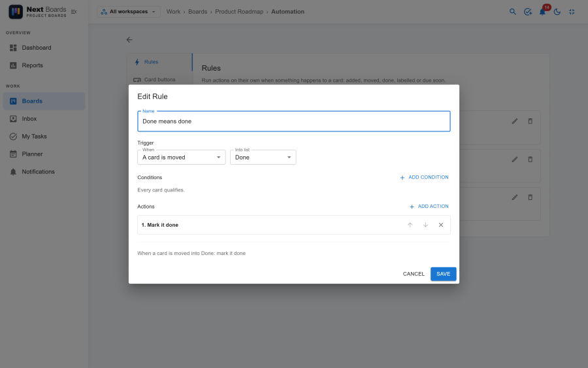Delete the second rule trash icon
Image resolution: width=588 pixels, height=368 pixels.
531,159
